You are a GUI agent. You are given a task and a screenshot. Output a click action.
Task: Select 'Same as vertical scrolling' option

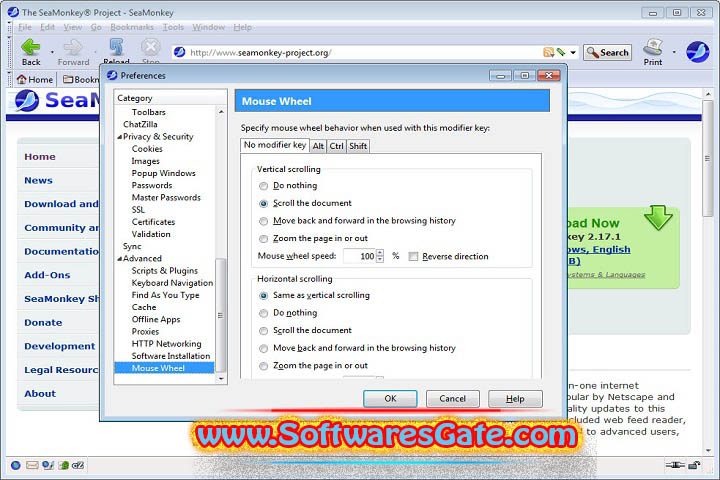pyautogui.click(x=264, y=296)
